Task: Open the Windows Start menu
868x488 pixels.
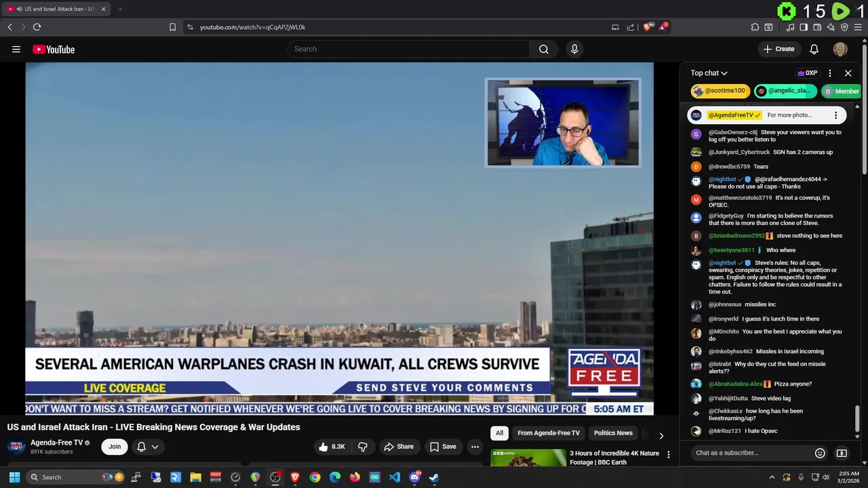Action: coord(14,477)
